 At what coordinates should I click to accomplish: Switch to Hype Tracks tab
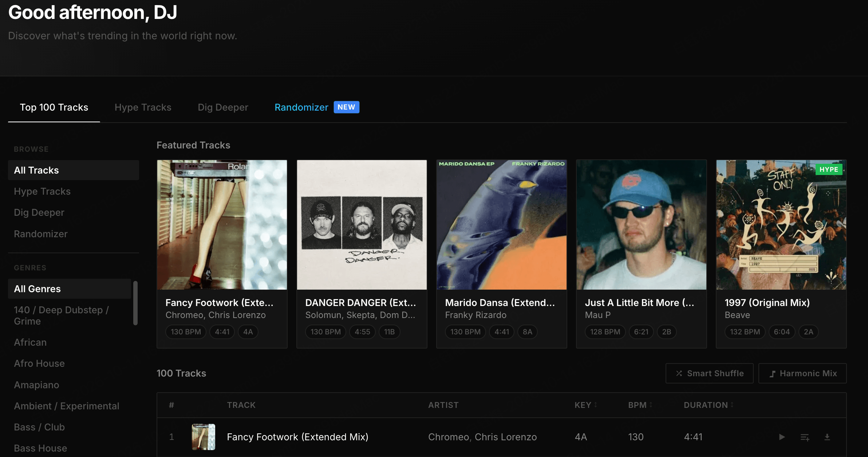143,107
